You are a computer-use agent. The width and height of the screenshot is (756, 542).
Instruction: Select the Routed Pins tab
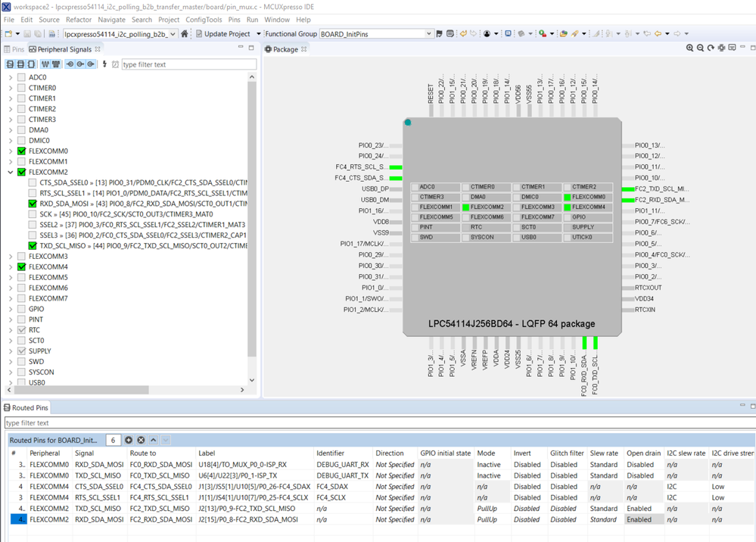26,408
